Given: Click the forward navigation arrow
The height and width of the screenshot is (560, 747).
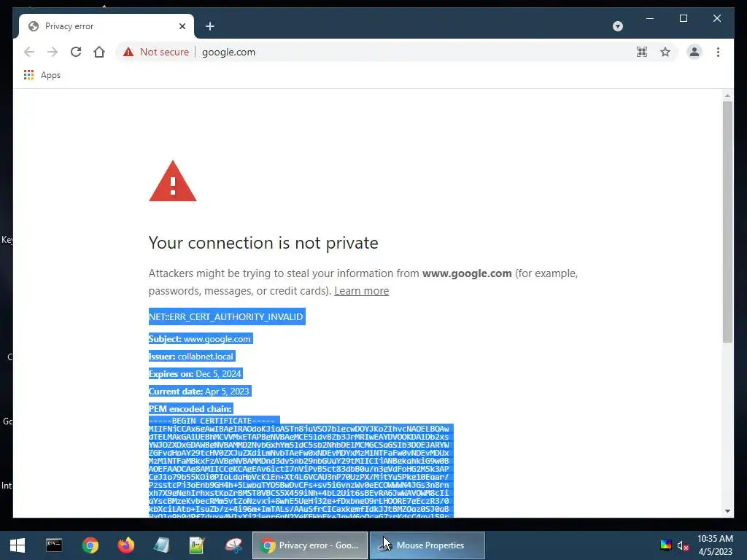Looking at the screenshot, I should pos(53,52).
